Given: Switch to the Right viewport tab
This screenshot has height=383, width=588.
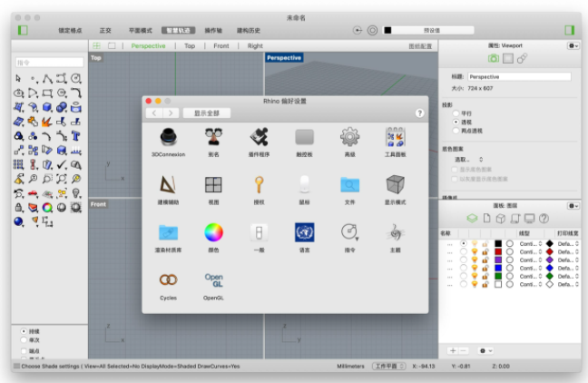Looking at the screenshot, I should point(255,45).
